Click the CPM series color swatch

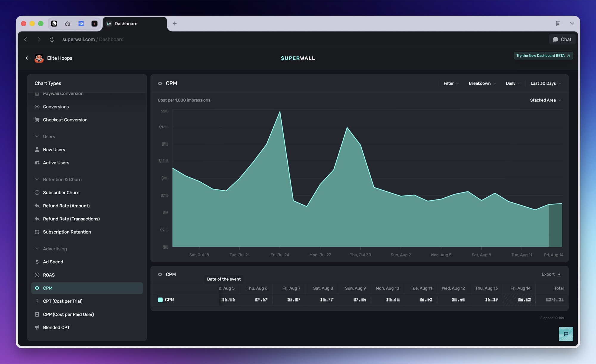[160, 300]
